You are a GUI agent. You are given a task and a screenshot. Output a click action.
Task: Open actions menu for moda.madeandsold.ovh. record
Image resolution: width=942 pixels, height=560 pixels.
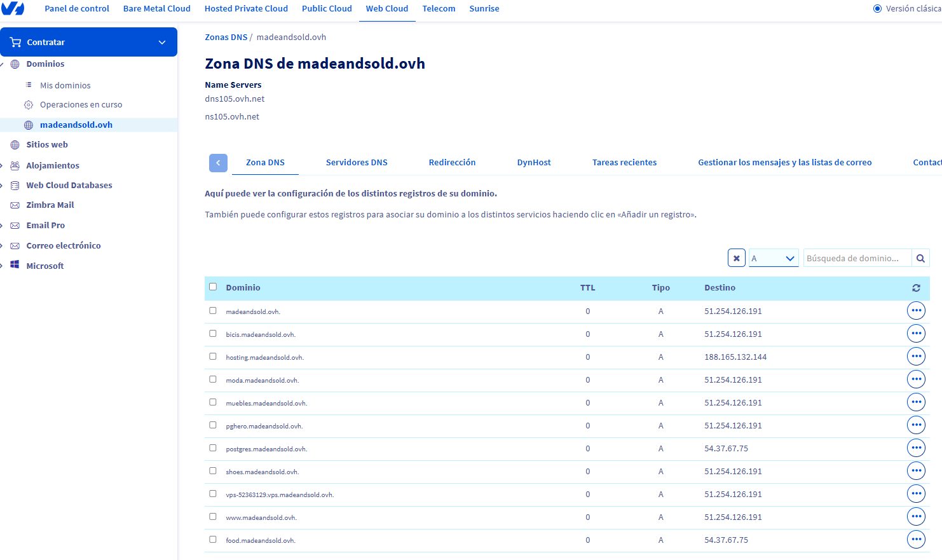[916, 379]
